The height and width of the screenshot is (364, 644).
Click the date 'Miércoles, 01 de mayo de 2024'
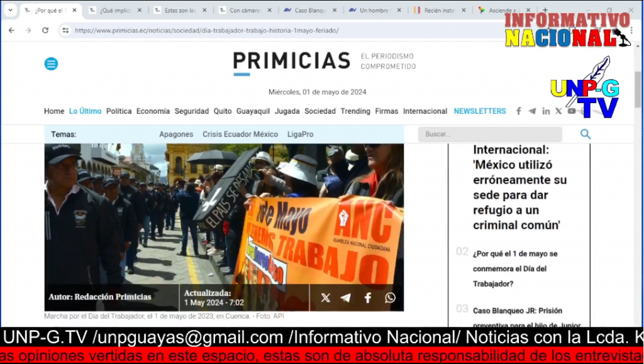point(318,92)
